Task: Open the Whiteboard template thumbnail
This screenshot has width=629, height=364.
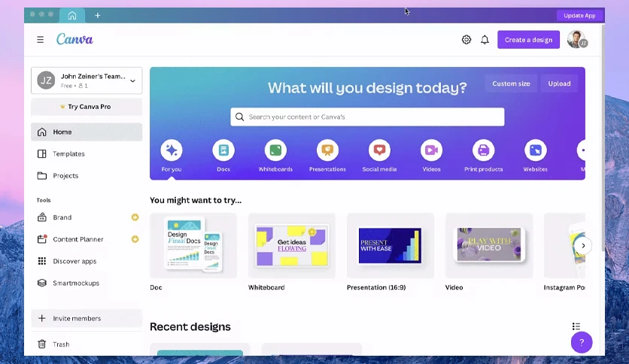Action: click(x=292, y=246)
